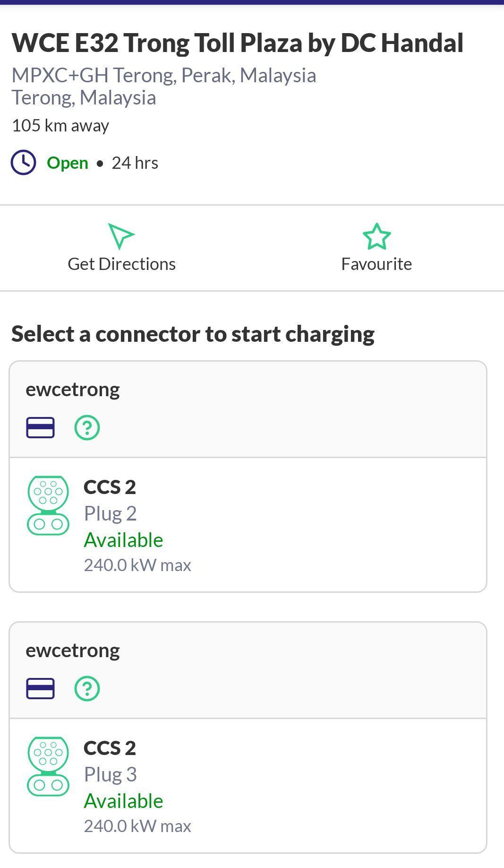The image size is (504, 868).
Task: Open the question mark help icon on first charger
Action: (88, 428)
